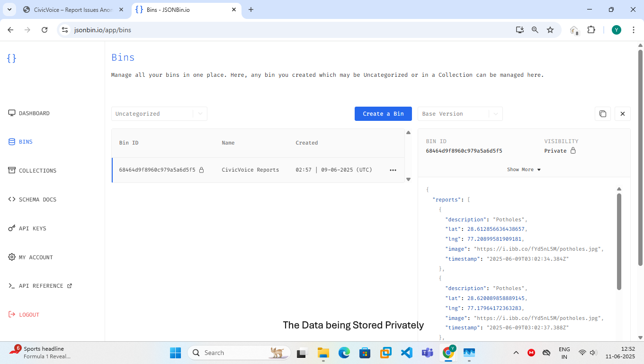Open a new browser tab

click(x=251, y=9)
